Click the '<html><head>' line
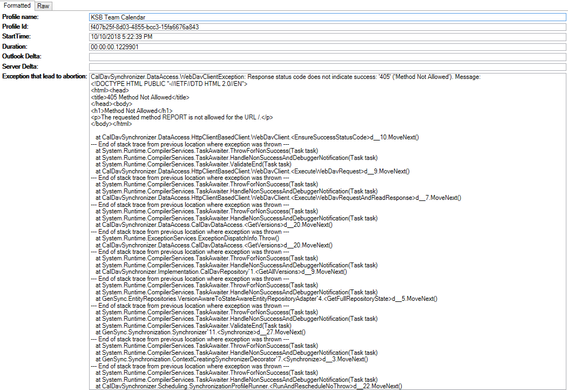The width and height of the screenshot is (568, 390). pos(110,90)
